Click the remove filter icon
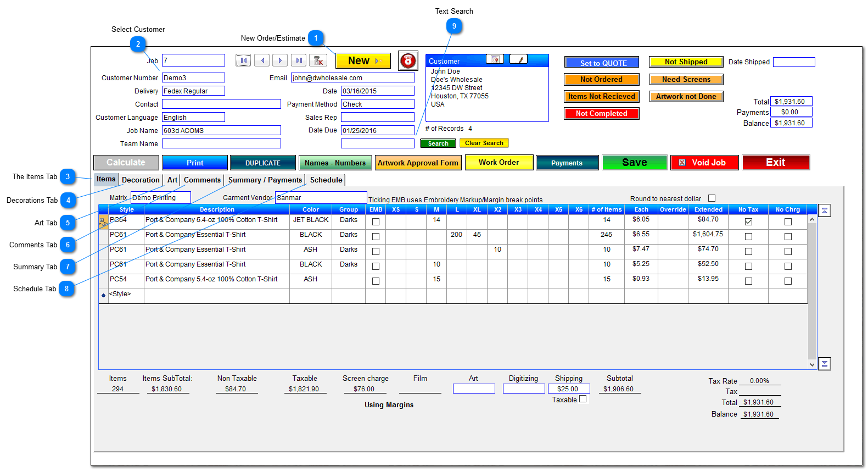This screenshot has width=868, height=471. [x=318, y=60]
